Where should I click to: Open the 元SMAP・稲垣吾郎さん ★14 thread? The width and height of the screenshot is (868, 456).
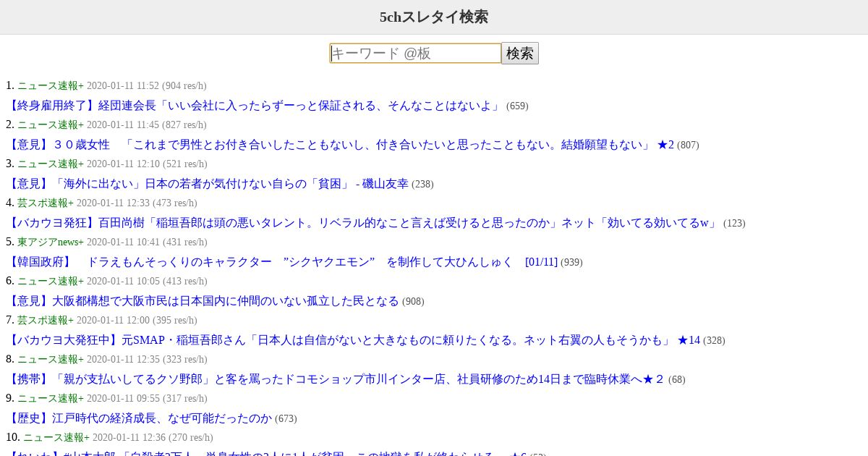point(353,340)
